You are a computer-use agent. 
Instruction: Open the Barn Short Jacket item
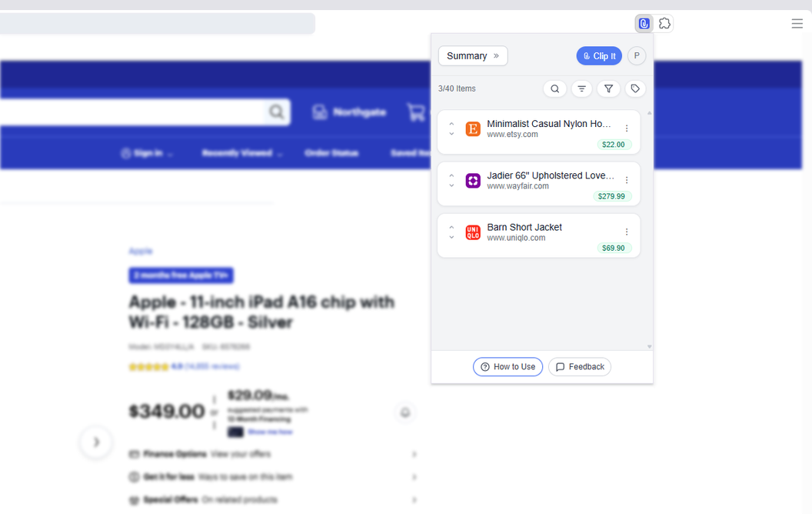point(524,228)
